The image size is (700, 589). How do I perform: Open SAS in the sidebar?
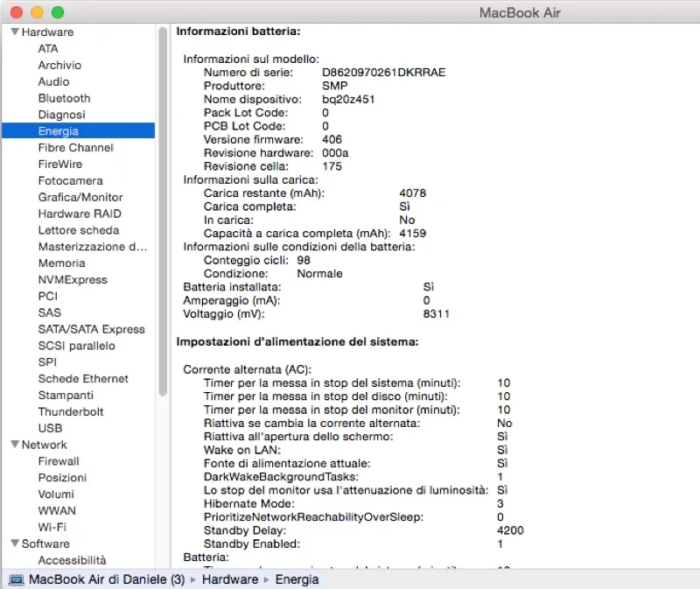tap(50, 312)
